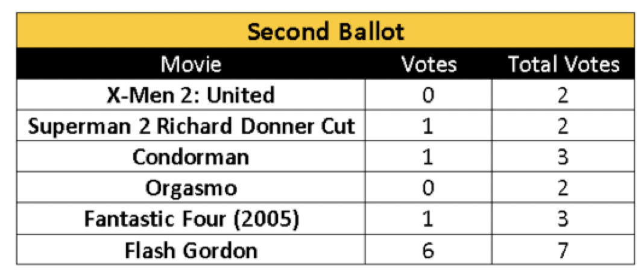Select Total Votes cell for Fantastic Four

pos(563,218)
